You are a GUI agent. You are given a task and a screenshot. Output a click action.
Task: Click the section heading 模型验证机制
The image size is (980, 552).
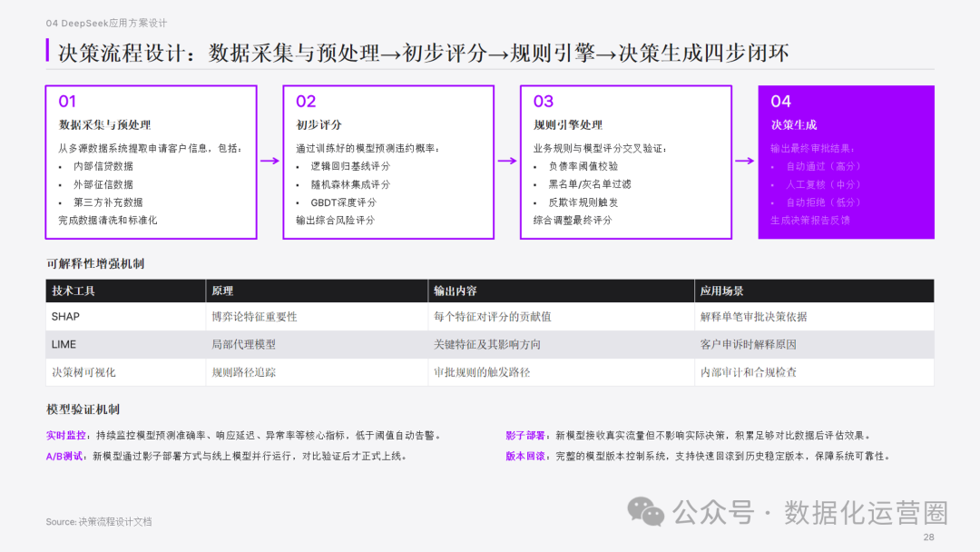pyautogui.click(x=83, y=409)
